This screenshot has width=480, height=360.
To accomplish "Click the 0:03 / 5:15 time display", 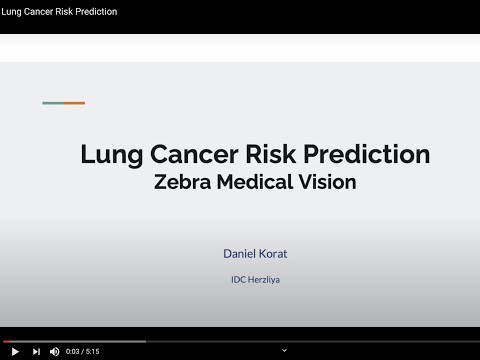I will click(82, 351).
